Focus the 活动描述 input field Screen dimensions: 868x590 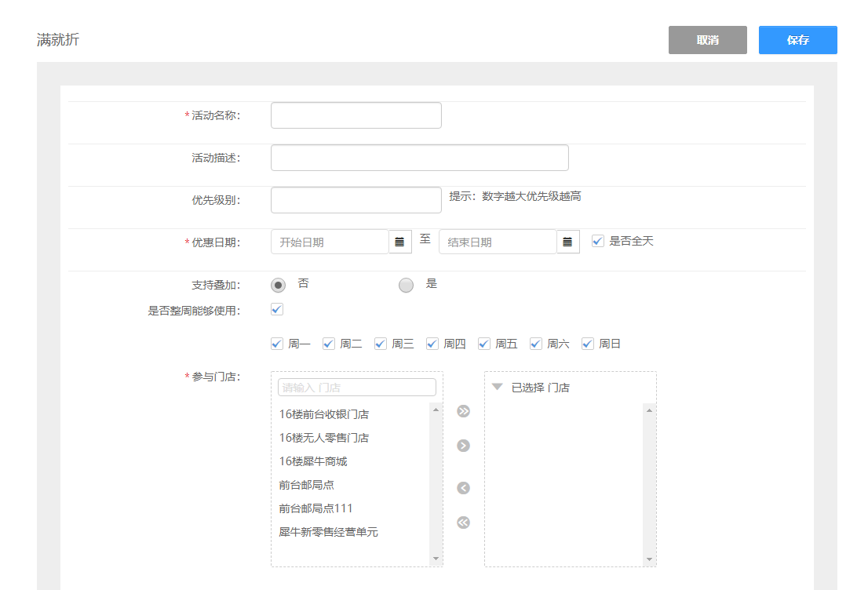420,158
